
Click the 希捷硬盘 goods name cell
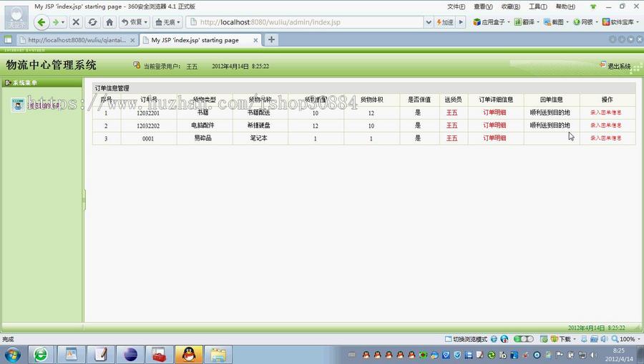(259, 125)
